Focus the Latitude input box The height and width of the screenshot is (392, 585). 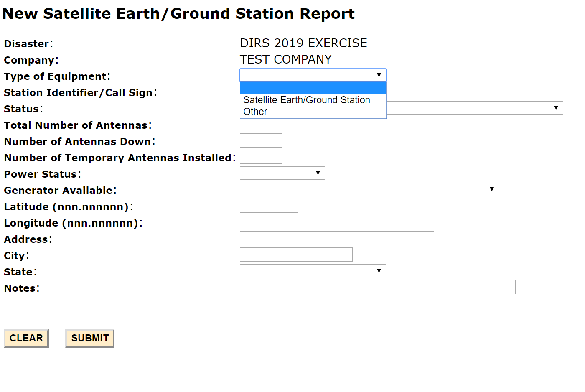tap(269, 206)
